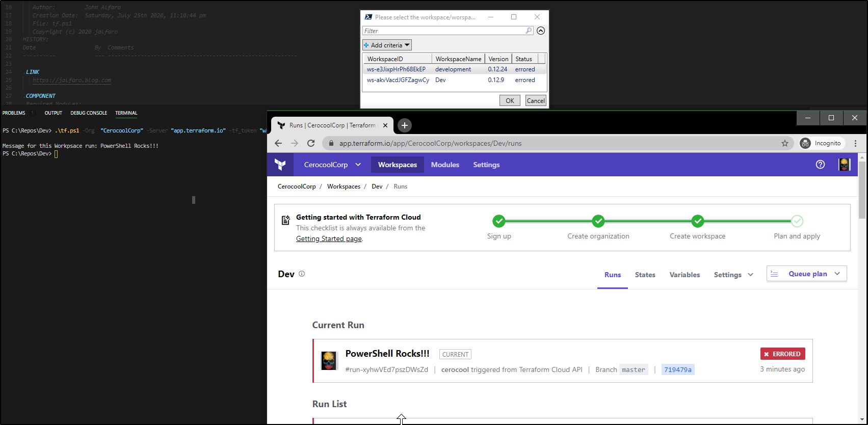Switch to the States tab
Image resolution: width=868 pixels, height=425 pixels.
(645, 275)
